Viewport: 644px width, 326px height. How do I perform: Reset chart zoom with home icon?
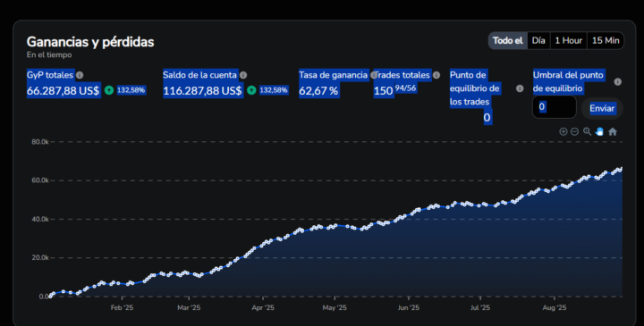point(613,131)
